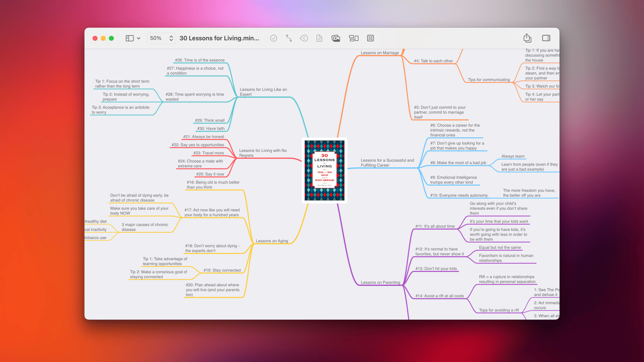The image size is (644, 362).
Task: Select node #8: Make the most of a bad job
Action: (x=458, y=163)
